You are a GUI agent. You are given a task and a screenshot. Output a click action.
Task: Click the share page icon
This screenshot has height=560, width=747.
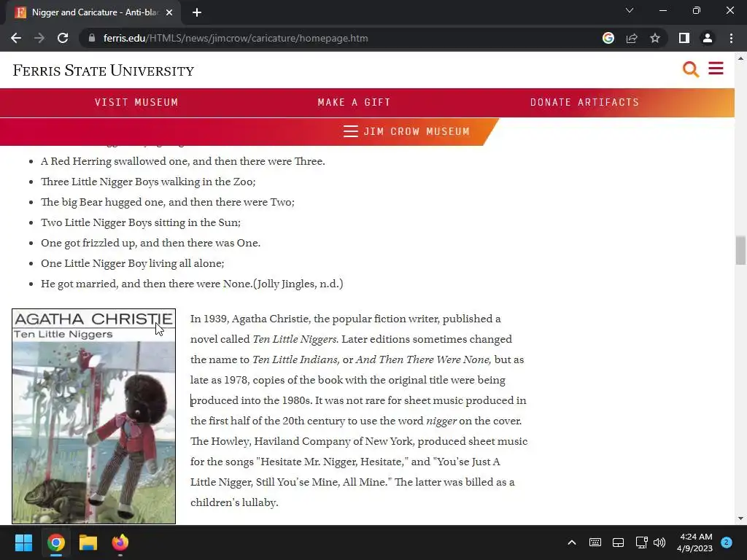click(x=632, y=38)
